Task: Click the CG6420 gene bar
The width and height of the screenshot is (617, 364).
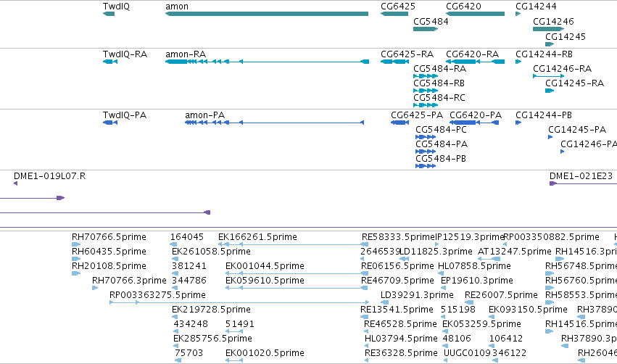Action: click(x=475, y=14)
